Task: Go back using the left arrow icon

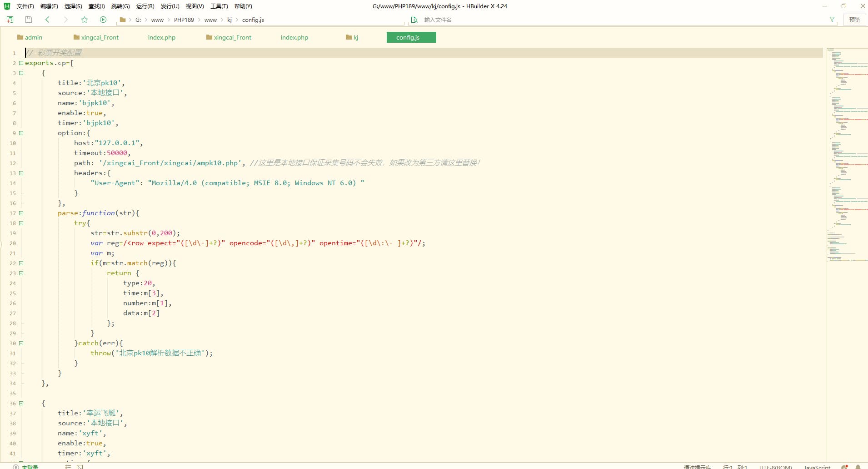Action: point(47,20)
